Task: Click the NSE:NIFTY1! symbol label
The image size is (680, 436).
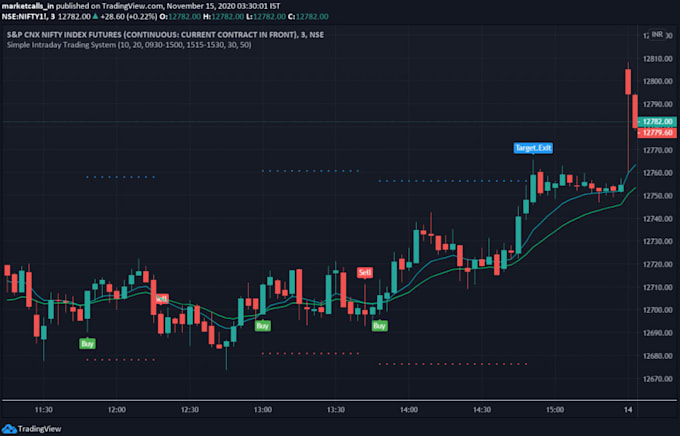Action: click(x=24, y=16)
